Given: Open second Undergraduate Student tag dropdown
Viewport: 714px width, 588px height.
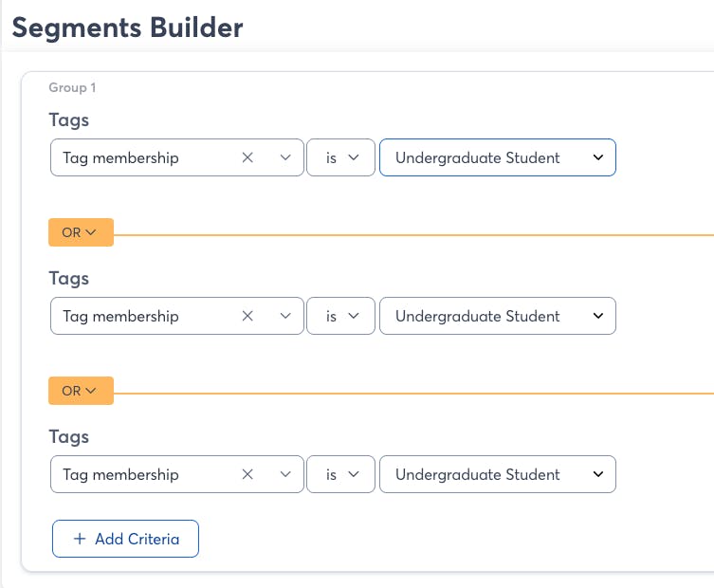Looking at the screenshot, I should (497, 317).
